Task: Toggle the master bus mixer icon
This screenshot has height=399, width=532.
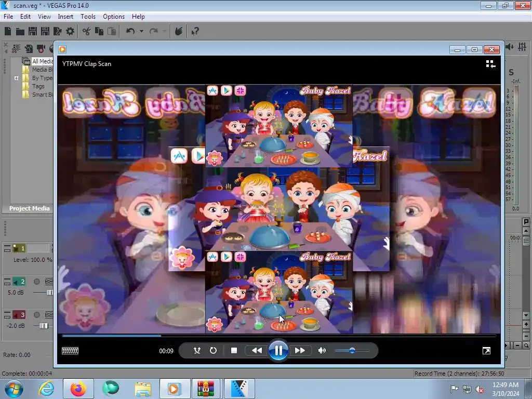Action: [x=522, y=47]
